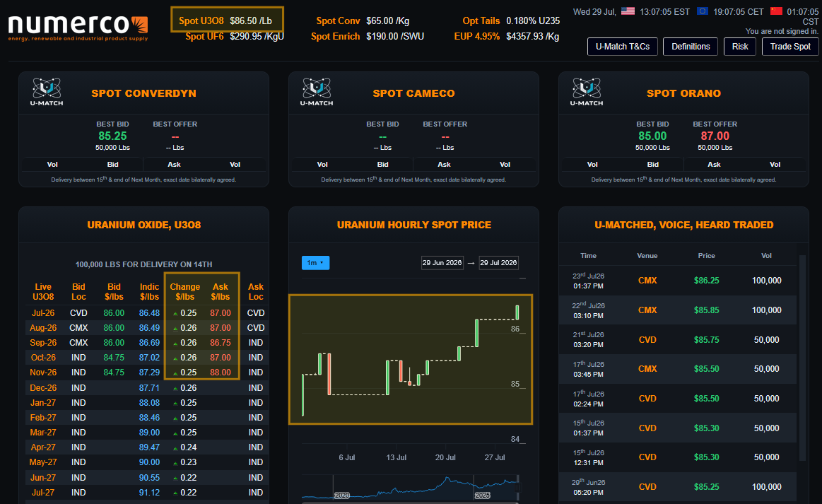Click the Risk button
The width and height of the screenshot is (822, 504).
740,47
